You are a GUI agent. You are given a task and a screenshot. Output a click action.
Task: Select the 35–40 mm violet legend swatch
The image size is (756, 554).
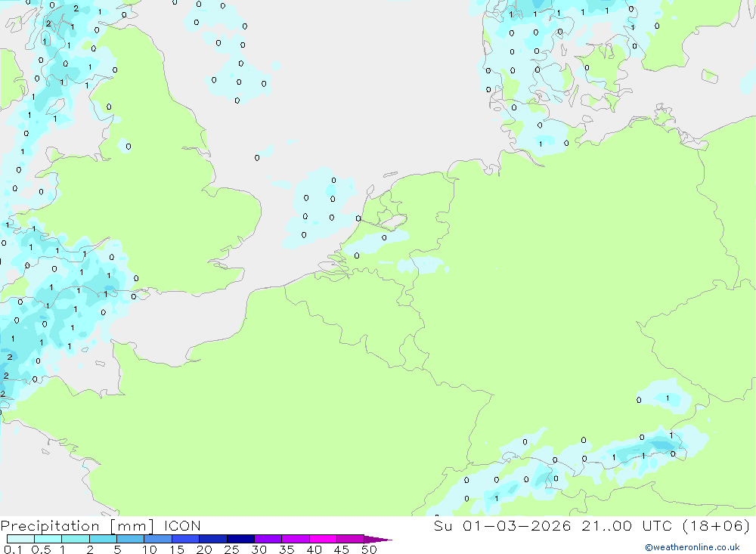[x=296, y=539]
